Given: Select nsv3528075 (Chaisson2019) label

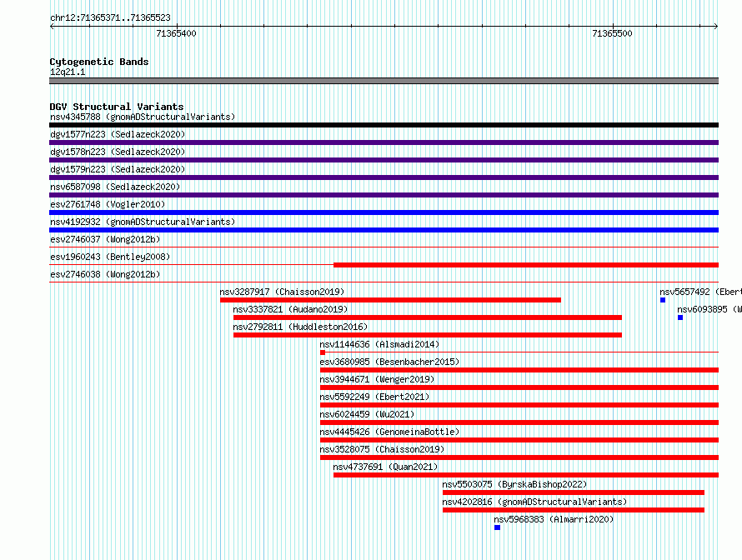Looking at the screenshot, I should pos(382,449).
